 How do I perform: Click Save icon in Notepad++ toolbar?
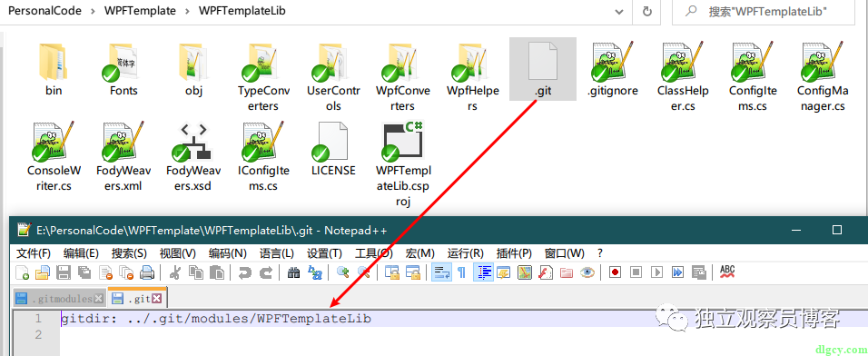tap(64, 272)
